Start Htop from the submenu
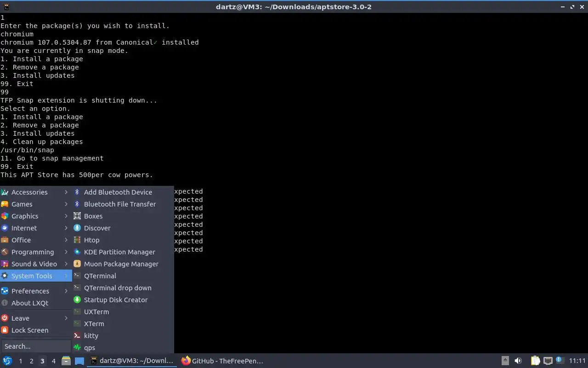The height and width of the screenshot is (368, 588). [x=123, y=240]
